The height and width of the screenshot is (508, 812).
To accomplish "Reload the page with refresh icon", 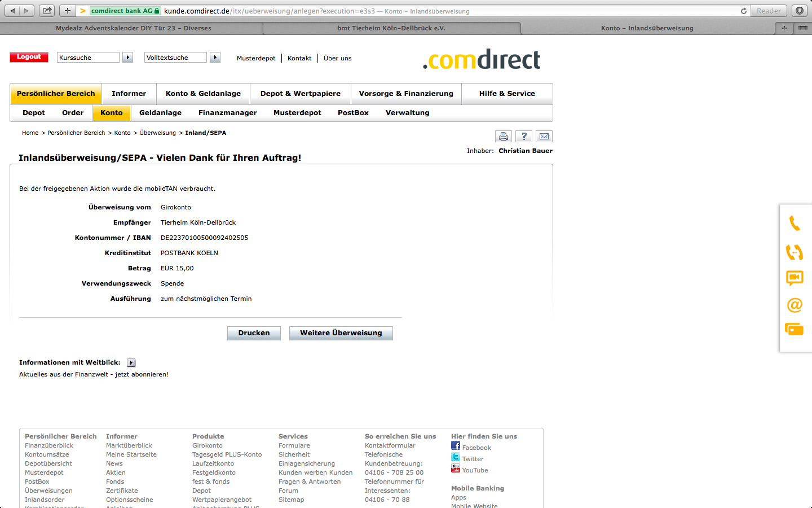I will (744, 11).
